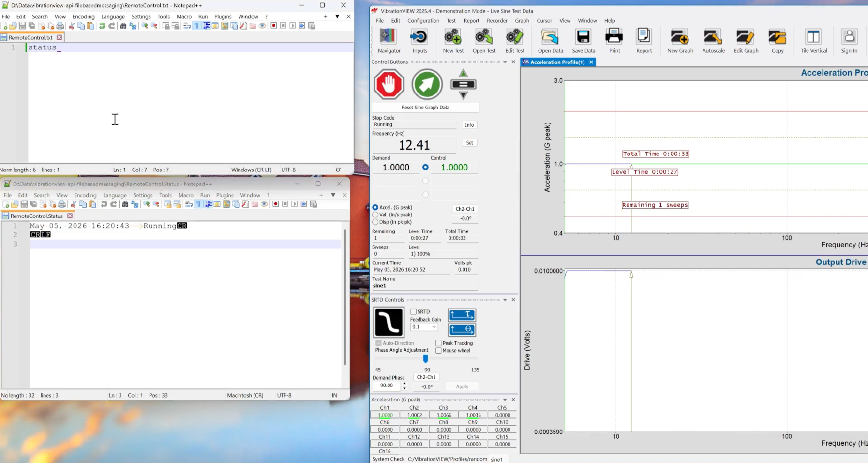Click the green Run arrow button
868x463 pixels.
tap(427, 84)
